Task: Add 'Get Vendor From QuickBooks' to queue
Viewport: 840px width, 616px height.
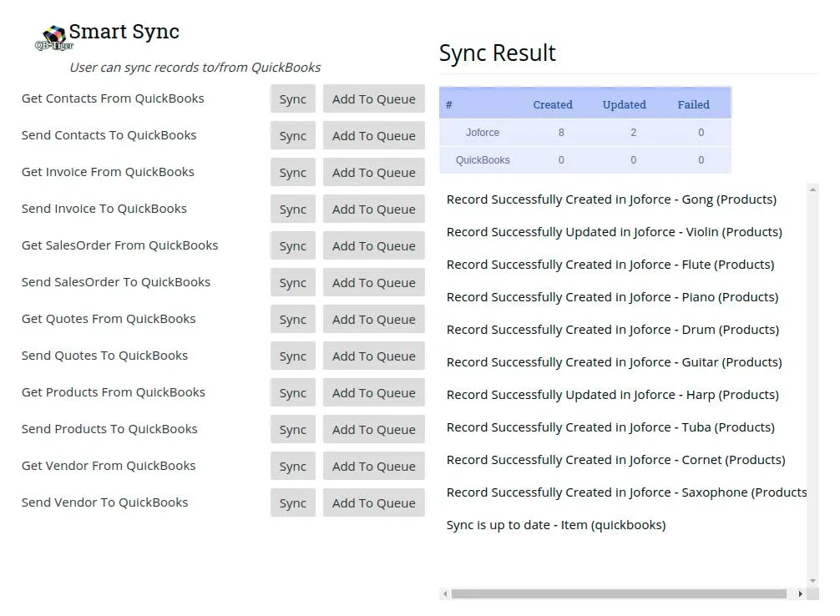Action: 373,466
